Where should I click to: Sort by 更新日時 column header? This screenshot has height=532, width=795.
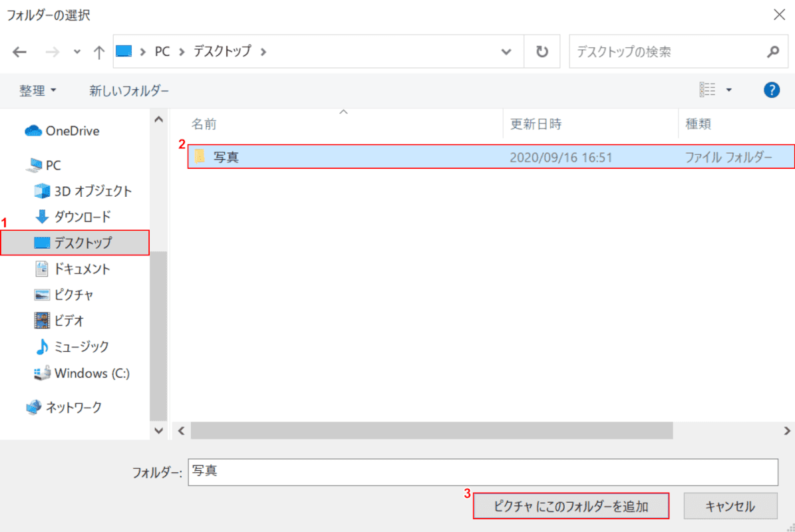[x=536, y=124]
